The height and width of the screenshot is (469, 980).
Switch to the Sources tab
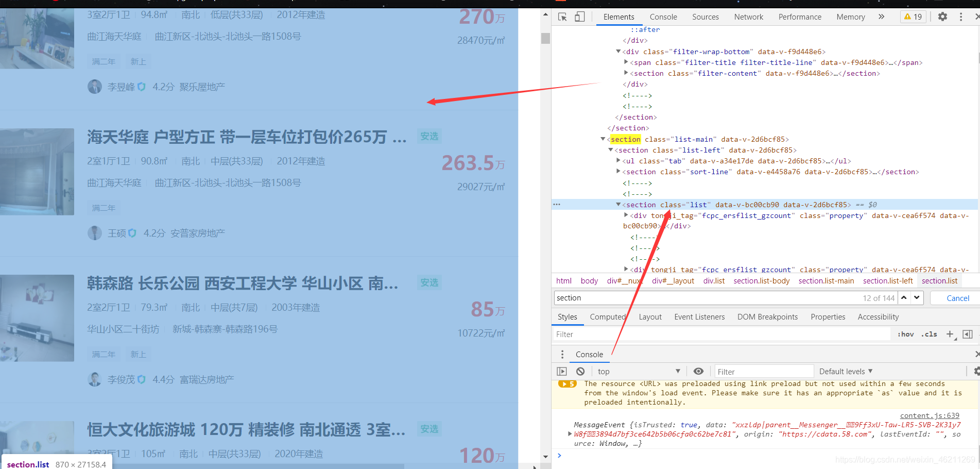coord(705,17)
